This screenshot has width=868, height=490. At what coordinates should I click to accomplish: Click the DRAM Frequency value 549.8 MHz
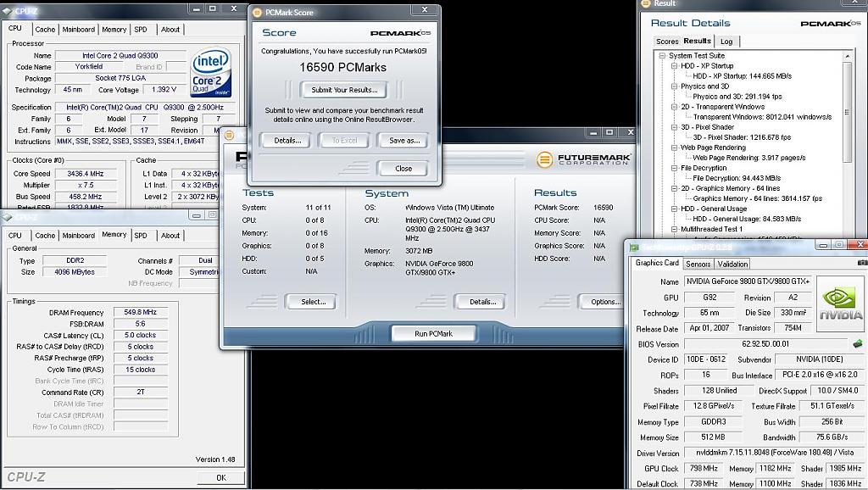click(141, 312)
